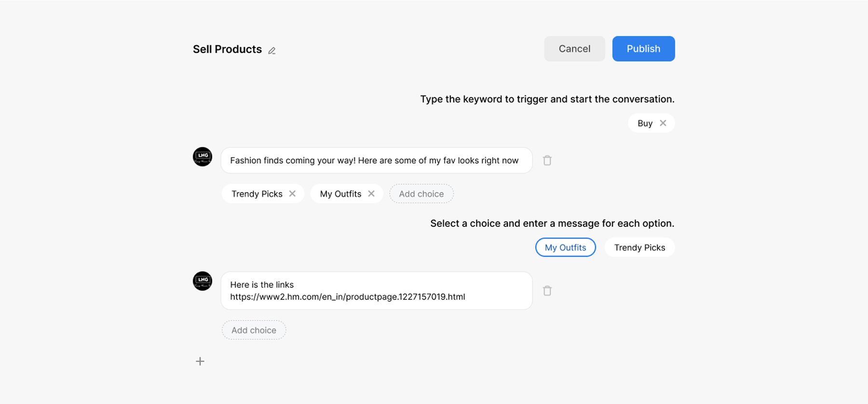The width and height of the screenshot is (868, 404).
Task: Publish the Sell Products flow
Action: pos(643,49)
